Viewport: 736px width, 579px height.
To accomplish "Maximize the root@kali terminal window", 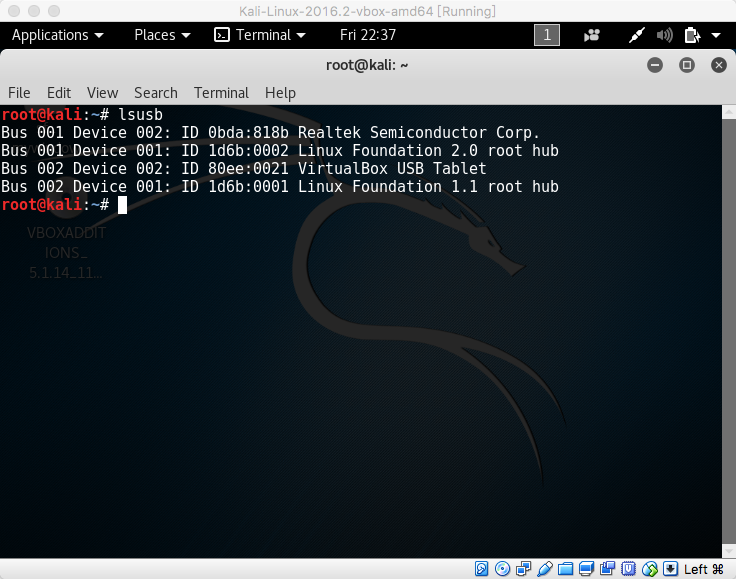I will tap(687, 65).
